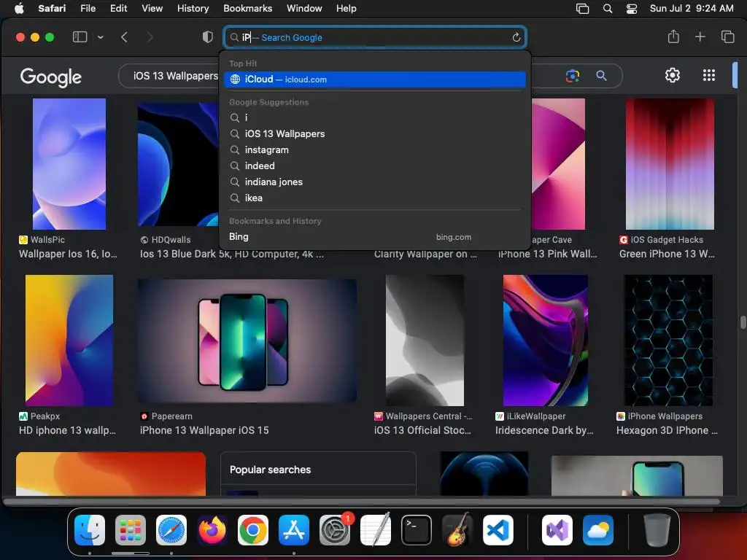Open the iLikeWallpaper iridescence image
Screen dimensions: 747x560
point(546,341)
